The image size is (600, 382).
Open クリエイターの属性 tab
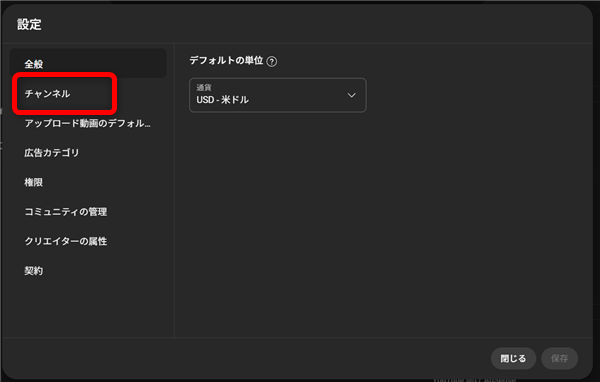(88, 241)
